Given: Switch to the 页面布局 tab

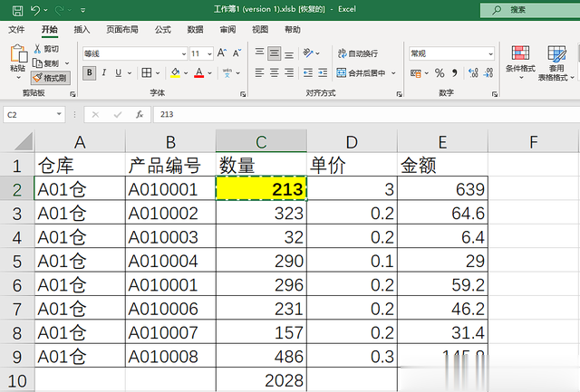Looking at the screenshot, I should tap(122, 30).
